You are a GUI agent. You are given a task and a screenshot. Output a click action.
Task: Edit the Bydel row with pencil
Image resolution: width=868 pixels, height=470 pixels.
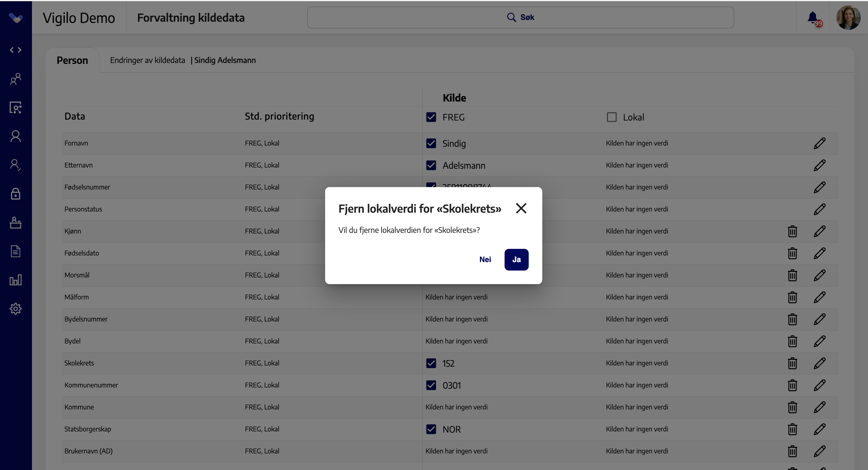[819, 341]
